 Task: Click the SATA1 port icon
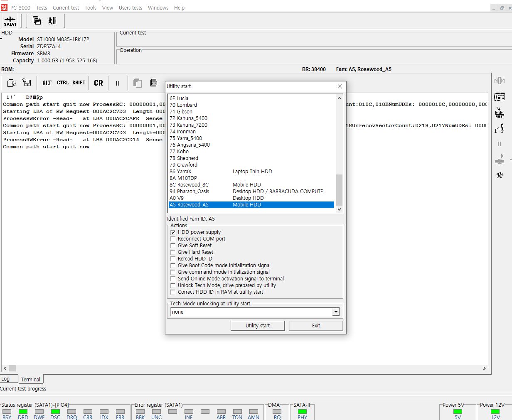coord(10,21)
